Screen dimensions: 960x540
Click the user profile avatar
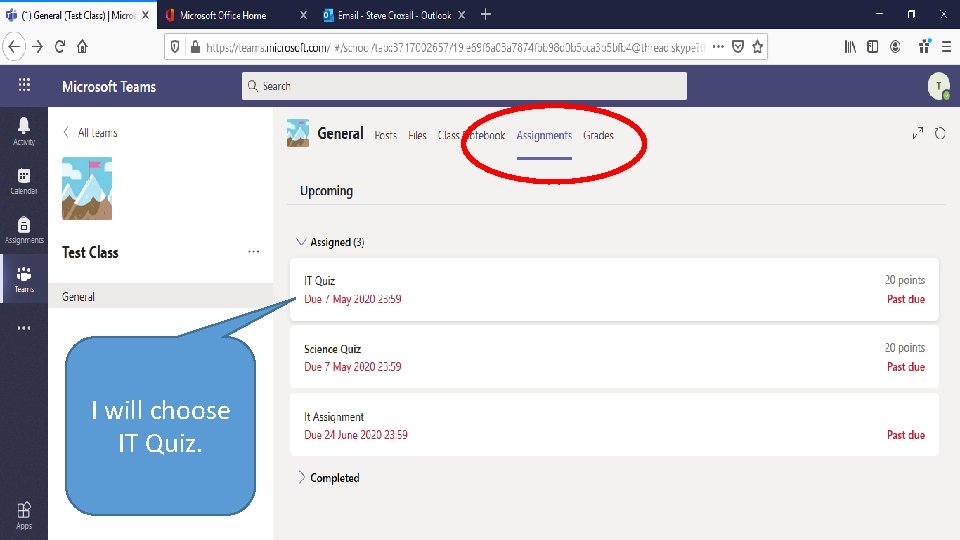click(x=939, y=86)
